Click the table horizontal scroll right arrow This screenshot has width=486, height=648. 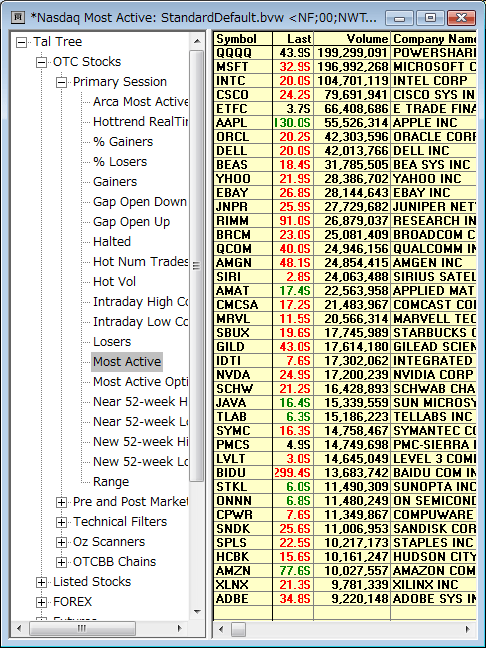coord(468,629)
